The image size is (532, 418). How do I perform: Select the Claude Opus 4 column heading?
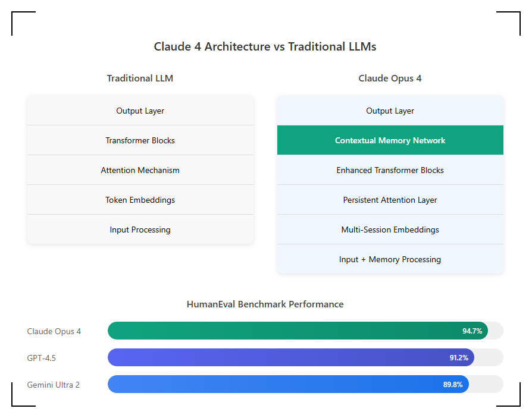390,78
